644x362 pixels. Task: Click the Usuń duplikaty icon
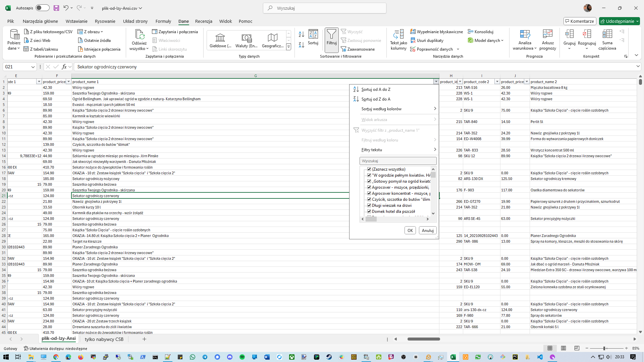pyautogui.click(x=413, y=41)
